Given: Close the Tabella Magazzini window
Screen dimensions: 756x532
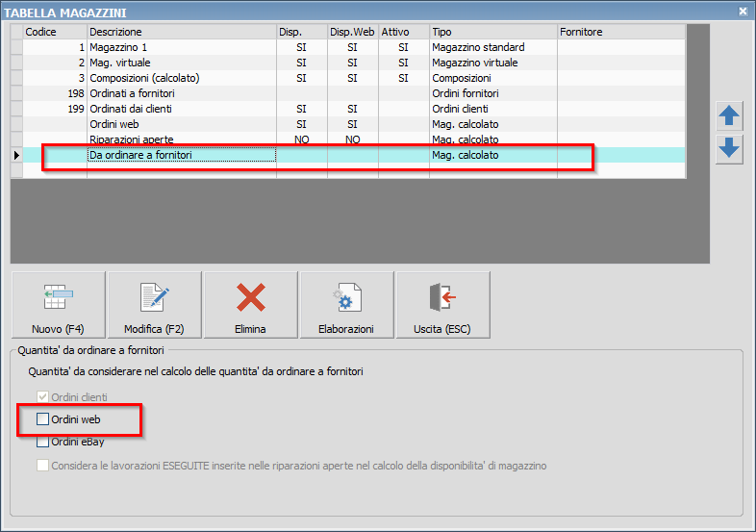Looking at the screenshot, I should (743, 12).
